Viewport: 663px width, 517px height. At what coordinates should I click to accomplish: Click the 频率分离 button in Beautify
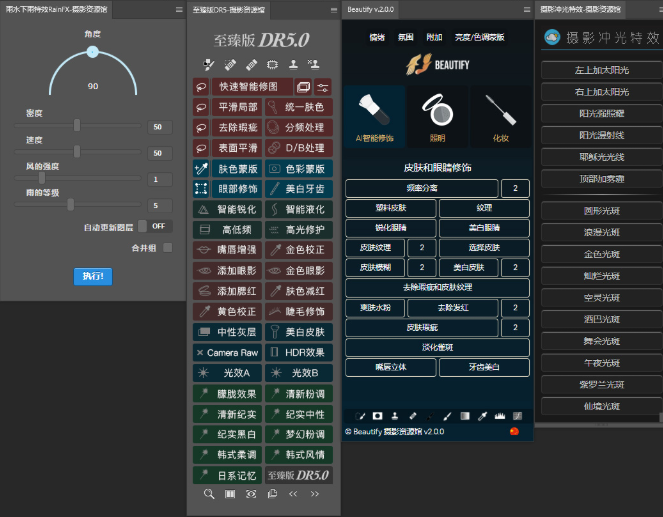pyautogui.click(x=422, y=188)
